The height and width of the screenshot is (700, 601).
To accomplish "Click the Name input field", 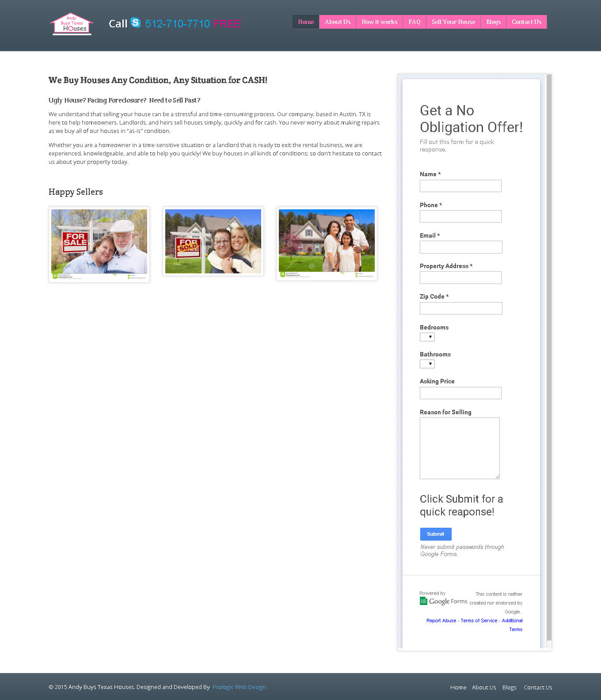I will pos(460,186).
